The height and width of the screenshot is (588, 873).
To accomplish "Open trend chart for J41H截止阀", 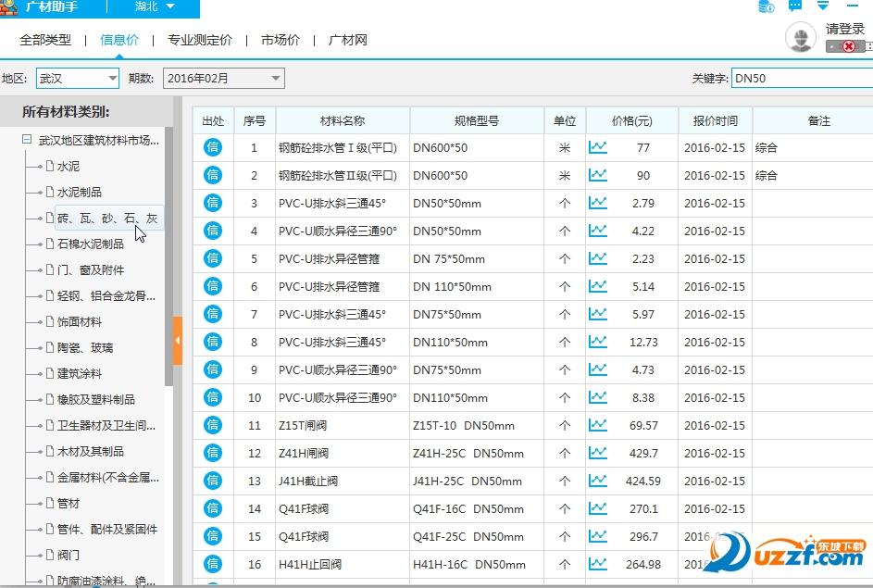I will [597, 481].
